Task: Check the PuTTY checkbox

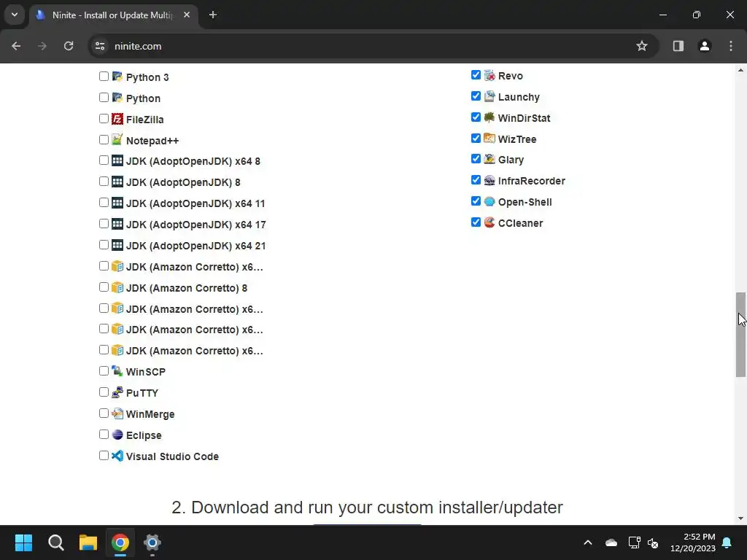Action: click(104, 392)
